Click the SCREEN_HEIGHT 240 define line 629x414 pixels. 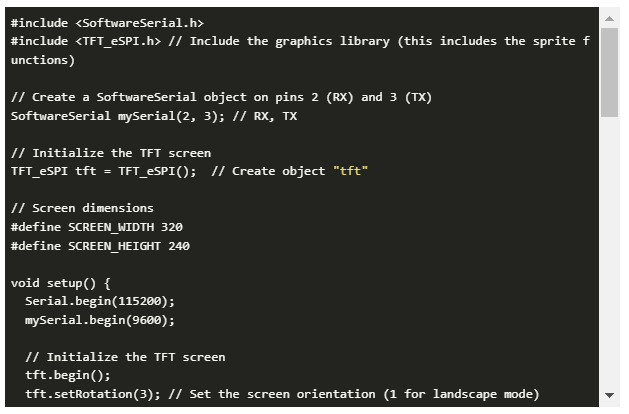(x=100, y=246)
